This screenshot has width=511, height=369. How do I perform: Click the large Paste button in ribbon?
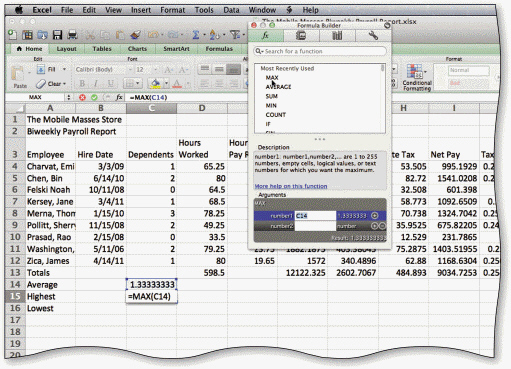(x=19, y=77)
